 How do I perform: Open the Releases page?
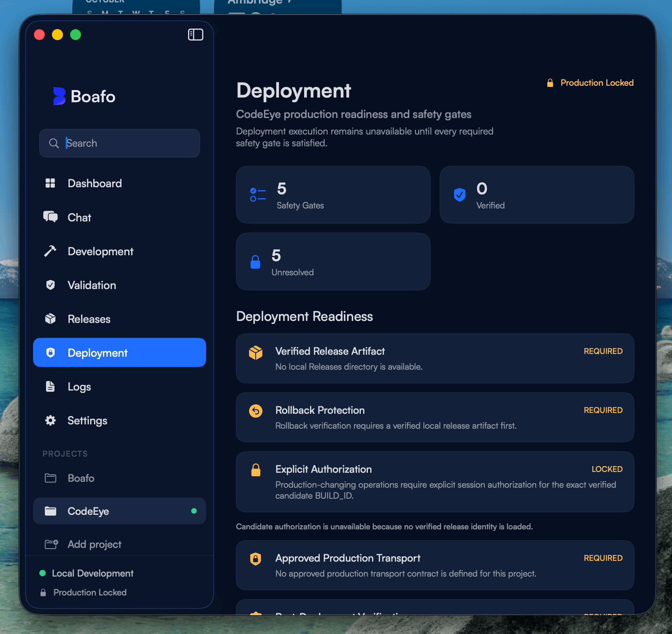point(120,319)
